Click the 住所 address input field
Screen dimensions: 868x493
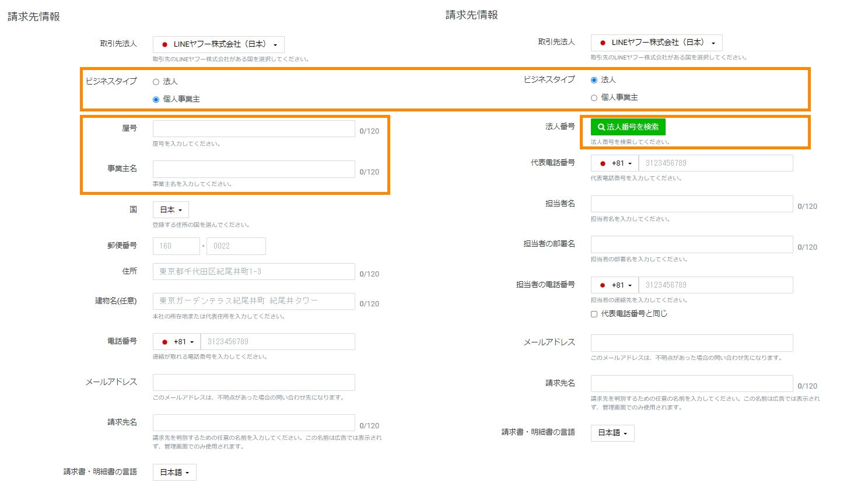click(254, 272)
